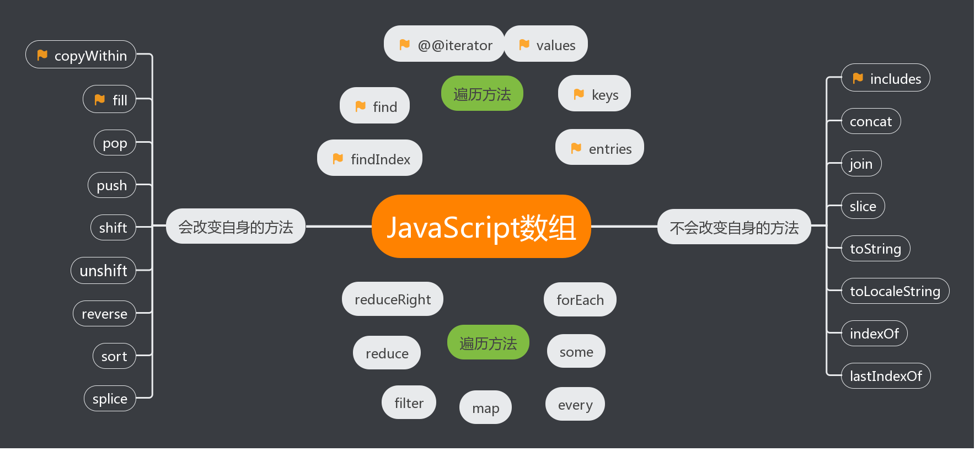Choose the forEach floating topic
The width and height of the screenshot is (980, 451).
pos(580,300)
